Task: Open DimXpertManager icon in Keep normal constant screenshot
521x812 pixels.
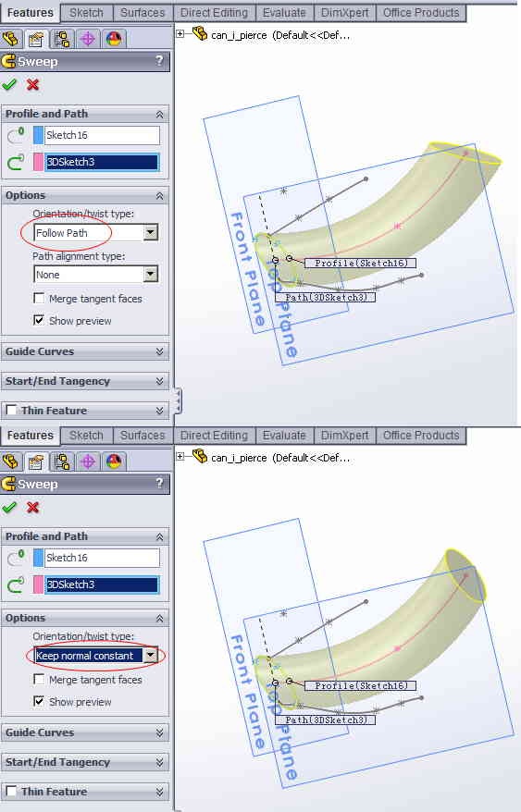Action: 88,461
